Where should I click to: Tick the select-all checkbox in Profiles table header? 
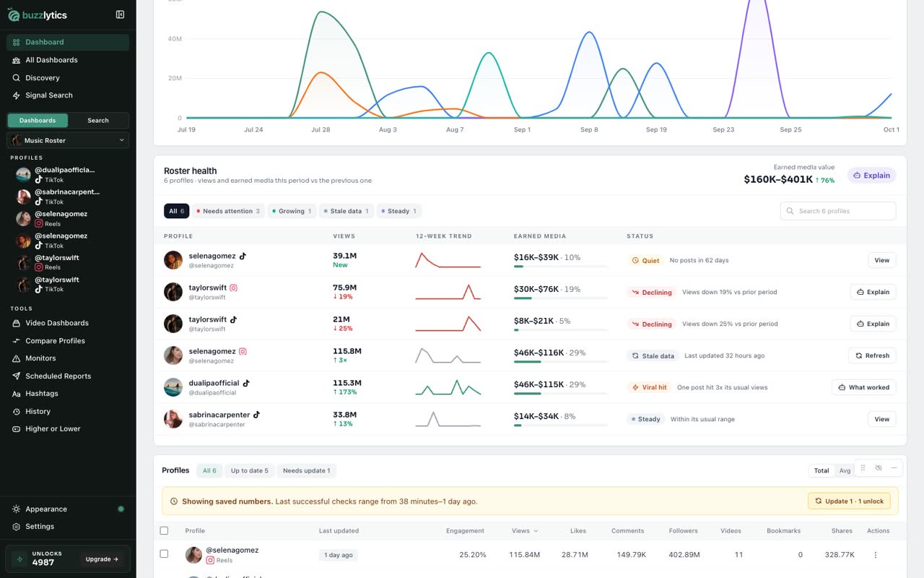point(164,530)
